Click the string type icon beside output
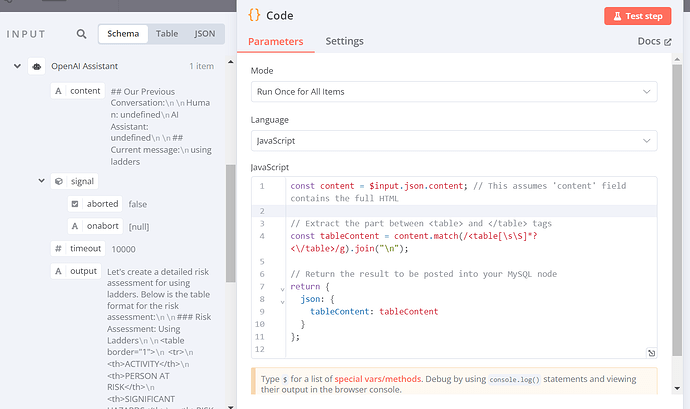Viewport: 690px width, 409px height. (58, 271)
